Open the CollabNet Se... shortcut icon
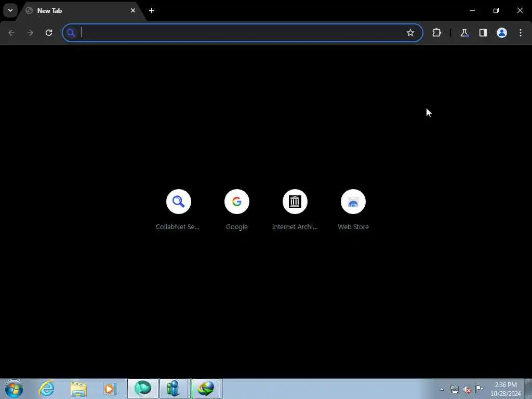 pyautogui.click(x=179, y=202)
